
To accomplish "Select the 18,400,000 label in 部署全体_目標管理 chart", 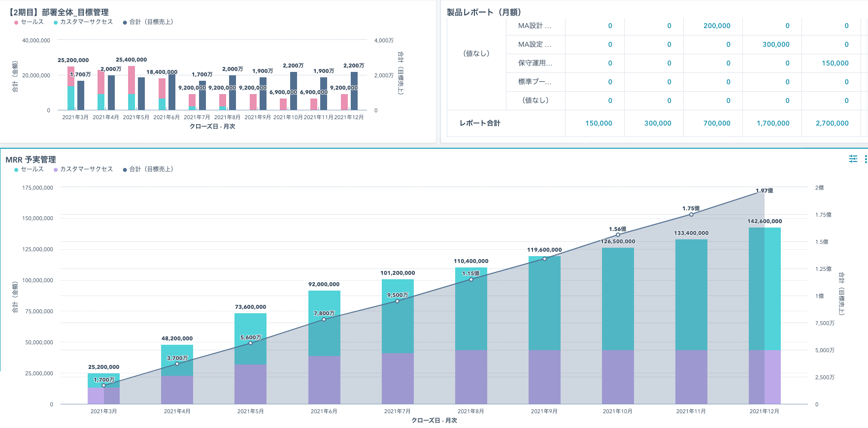I will (x=162, y=72).
